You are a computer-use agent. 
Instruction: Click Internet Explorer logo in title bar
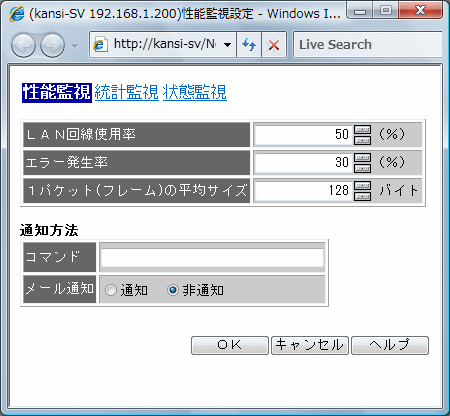point(16,14)
